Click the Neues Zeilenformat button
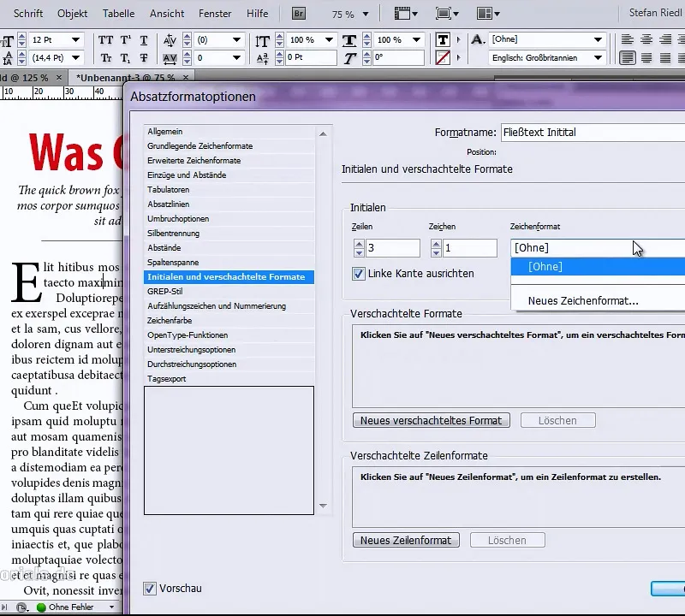Screen dimensions: 685x616 (406, 540)
